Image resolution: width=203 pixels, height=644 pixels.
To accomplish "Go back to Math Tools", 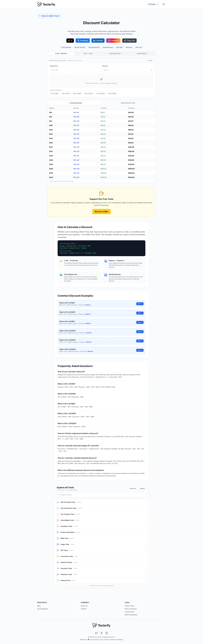I will 49,16.
